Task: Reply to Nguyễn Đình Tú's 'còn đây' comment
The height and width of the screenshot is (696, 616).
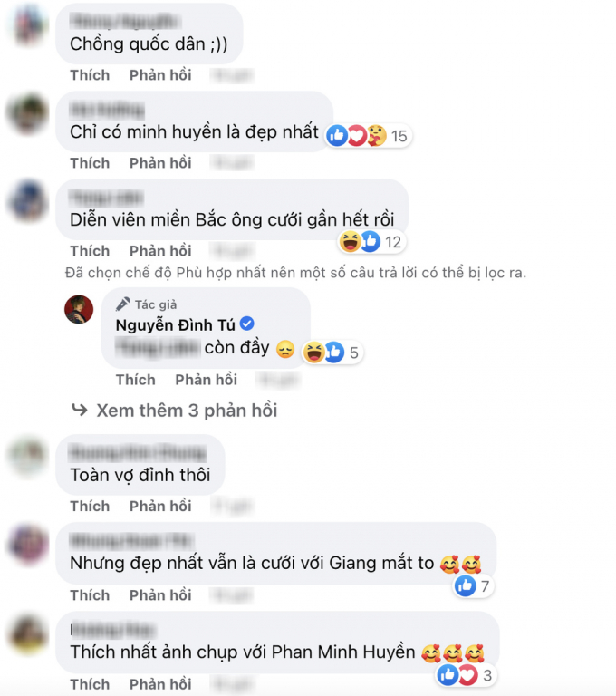Action: (x=206, y=380)
